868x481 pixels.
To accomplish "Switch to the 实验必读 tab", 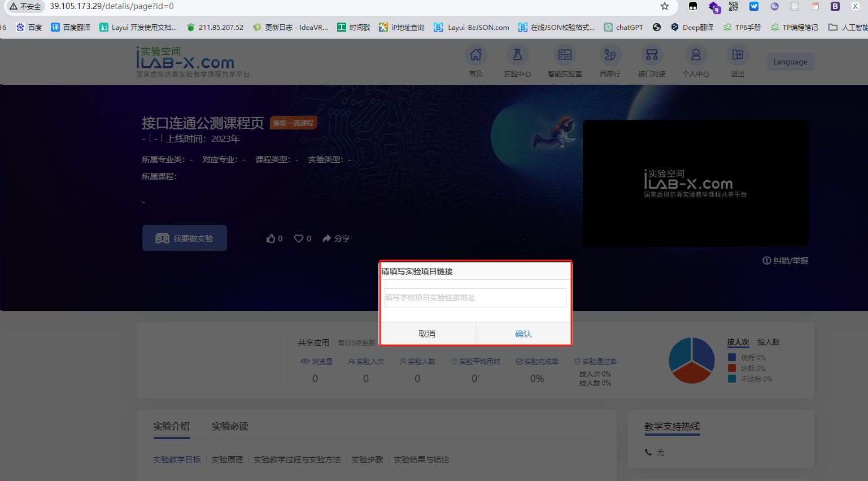I will point(230,426).
